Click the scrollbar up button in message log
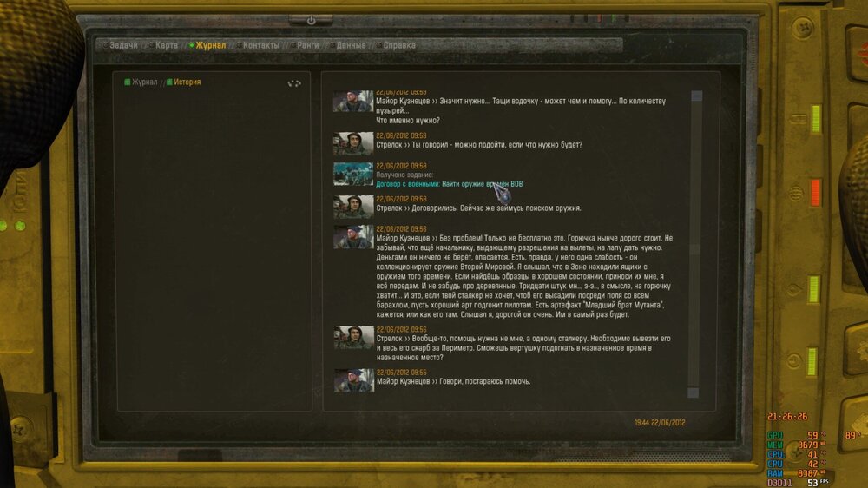Image resolution: width=868 pixels, height=488 pixels. 696,96
